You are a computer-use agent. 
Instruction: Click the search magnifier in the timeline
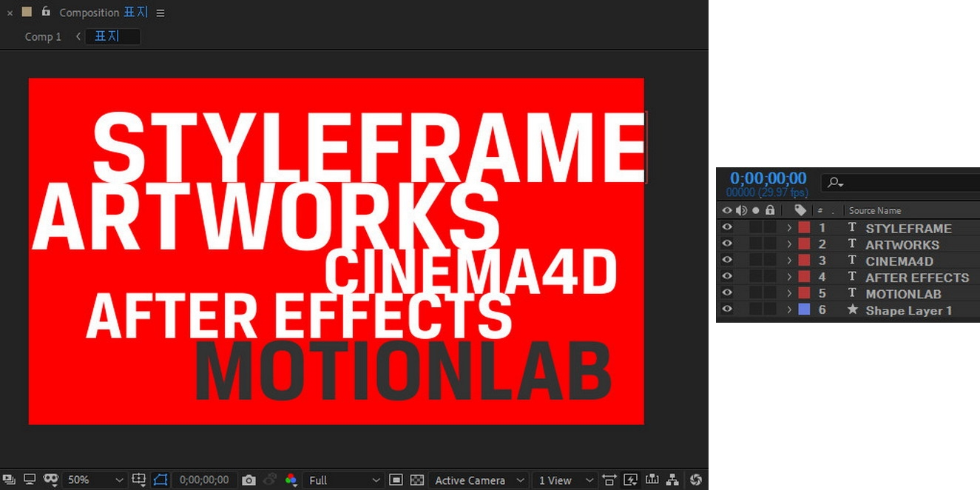point(836,182)
